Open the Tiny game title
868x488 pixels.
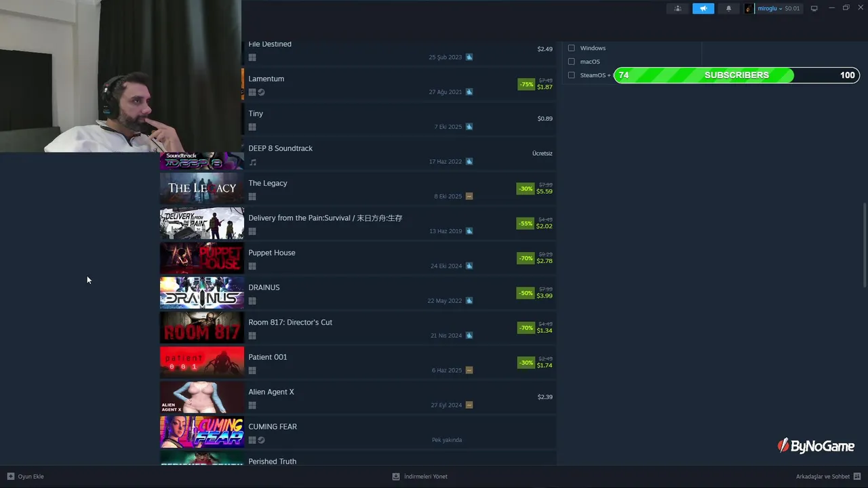(x=256, y=114)
